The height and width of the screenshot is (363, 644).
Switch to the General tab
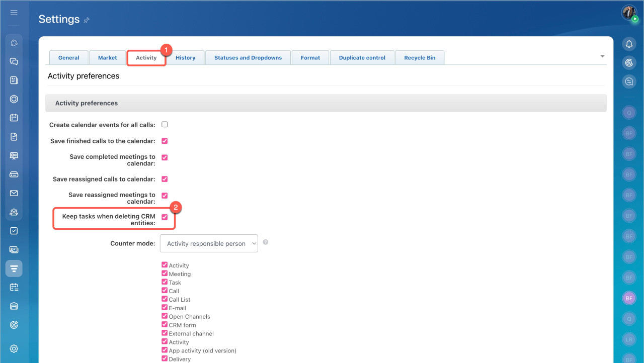pyautogui.click(x=68, y=58)
